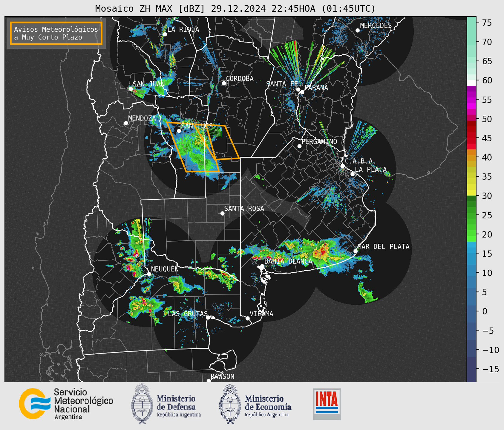Click the 25 tick label on the scale
The width and height of the screenshot is (504, 430).
(x=487, y=215)
